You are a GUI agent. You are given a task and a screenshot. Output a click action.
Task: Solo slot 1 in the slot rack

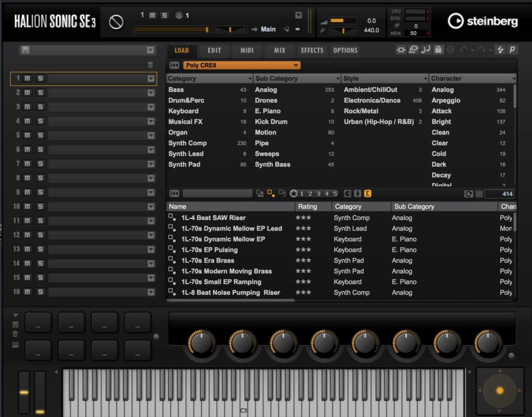pos(41,78)
